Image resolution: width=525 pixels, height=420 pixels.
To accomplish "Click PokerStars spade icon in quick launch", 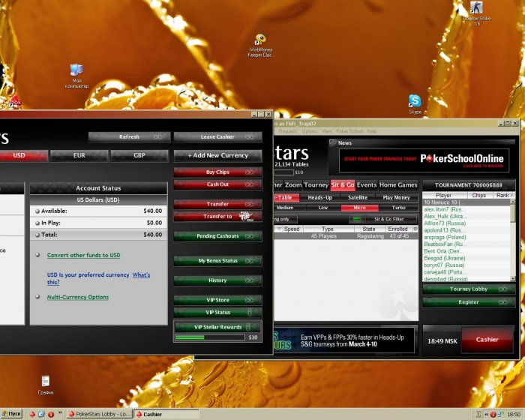I will (x=32, y=414).
